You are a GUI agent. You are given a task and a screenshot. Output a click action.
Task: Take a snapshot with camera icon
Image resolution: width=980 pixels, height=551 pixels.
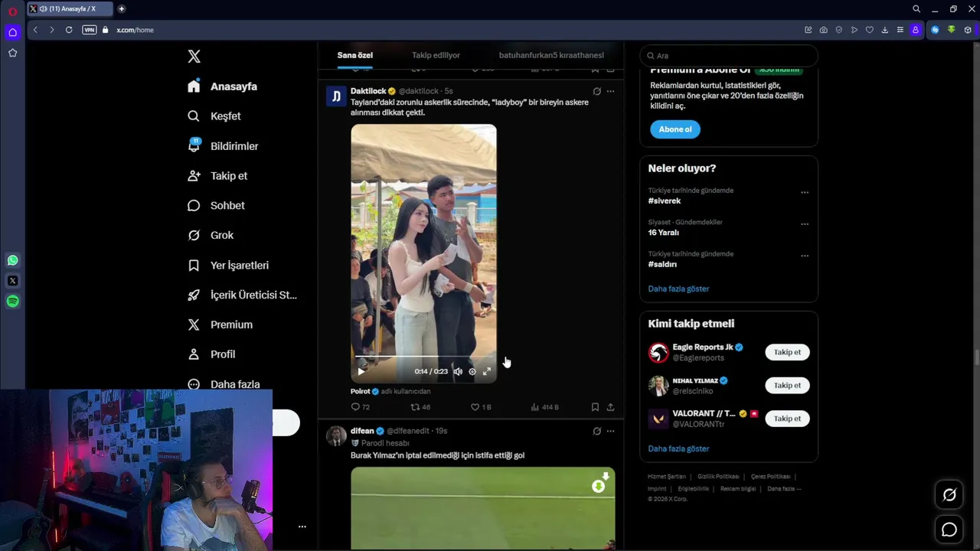point(823,30)
